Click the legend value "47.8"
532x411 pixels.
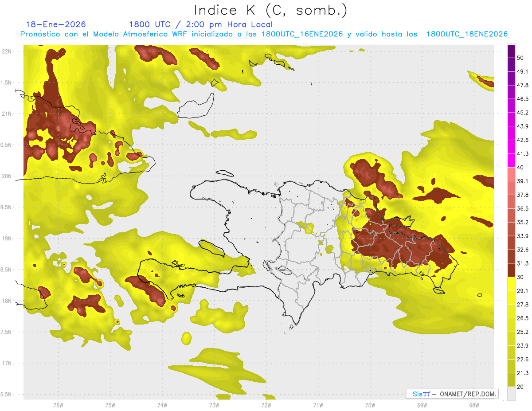click(x=523, y=85)
